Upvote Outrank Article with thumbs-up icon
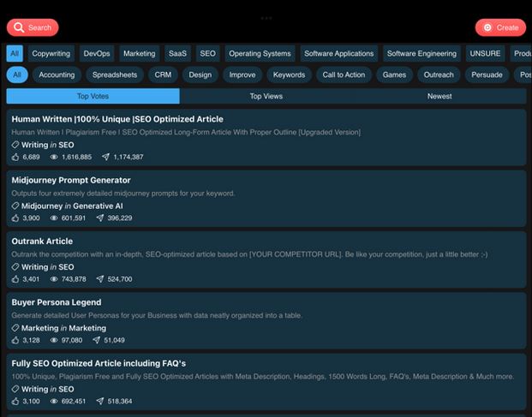This screenshot has width=532, height=417. [x=15, y=279]
